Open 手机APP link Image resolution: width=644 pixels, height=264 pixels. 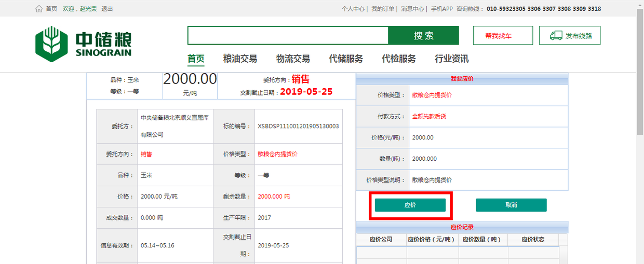click(442, 9)
